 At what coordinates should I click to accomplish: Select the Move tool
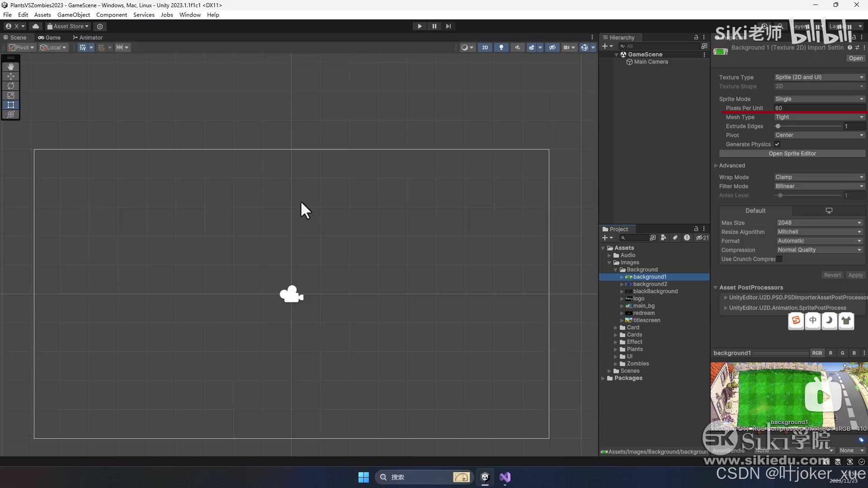(10, 76)
